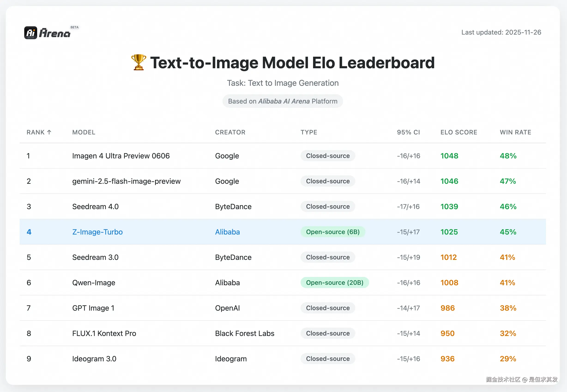Click the Last updated date text

coord(501,32)
